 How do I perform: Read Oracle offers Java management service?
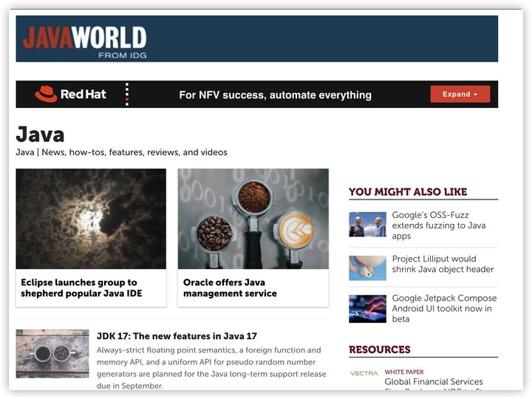tap(230, 287)
